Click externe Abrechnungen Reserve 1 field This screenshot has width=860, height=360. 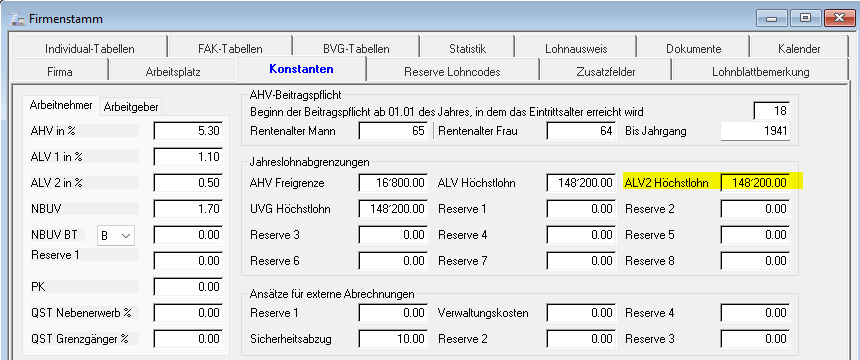393,313
